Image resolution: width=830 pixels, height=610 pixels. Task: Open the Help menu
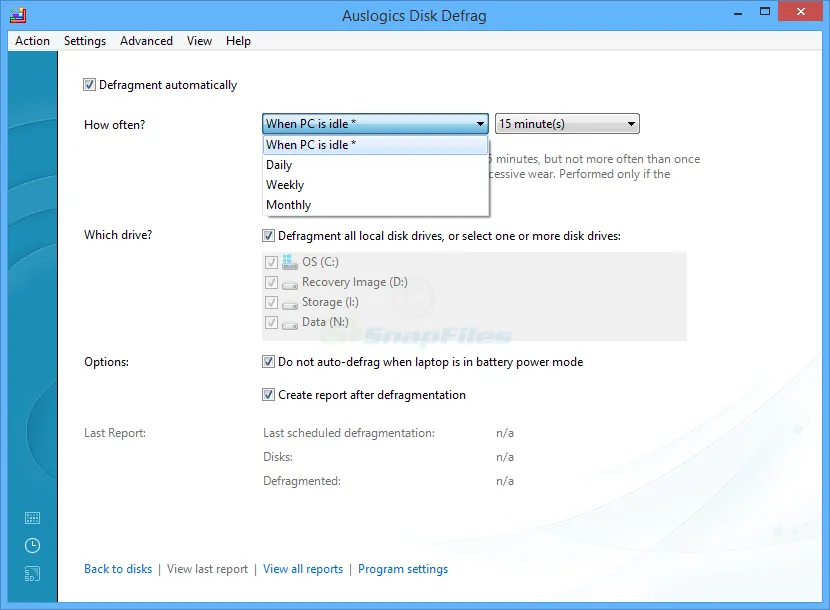point(238,41)
